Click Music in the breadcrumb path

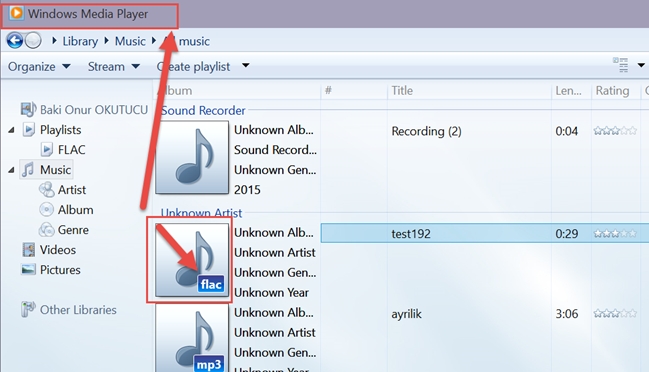[130, 41]
